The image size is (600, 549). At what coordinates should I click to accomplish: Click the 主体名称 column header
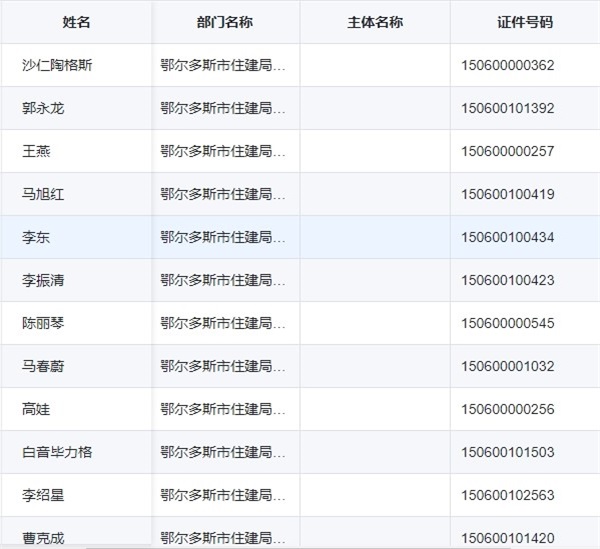375,22
